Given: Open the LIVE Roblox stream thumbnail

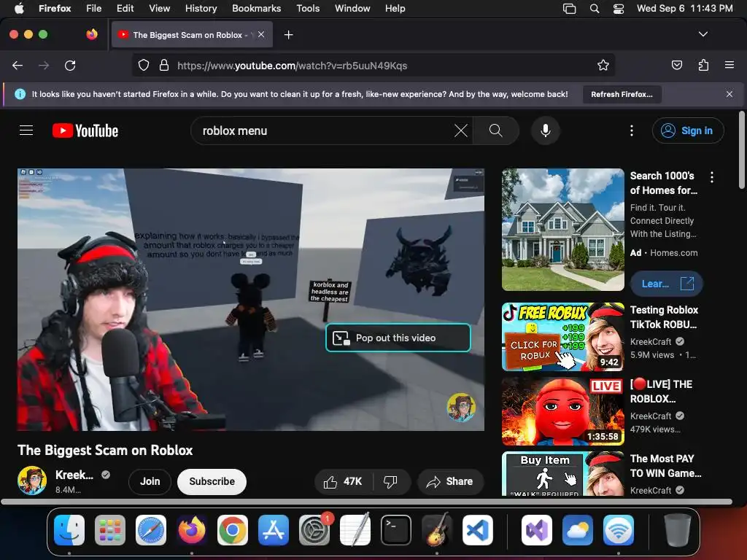Looking at the screenshot, I should point(562,411).
